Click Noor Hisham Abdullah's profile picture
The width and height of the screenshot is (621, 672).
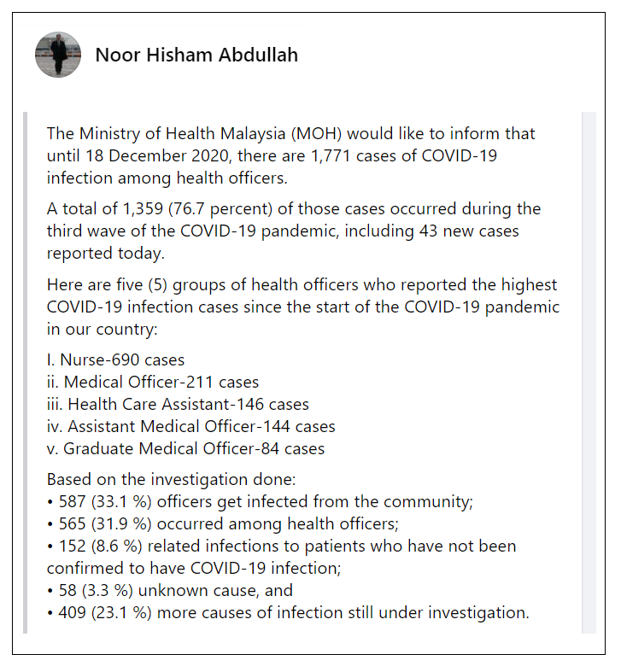coord(58,56)
